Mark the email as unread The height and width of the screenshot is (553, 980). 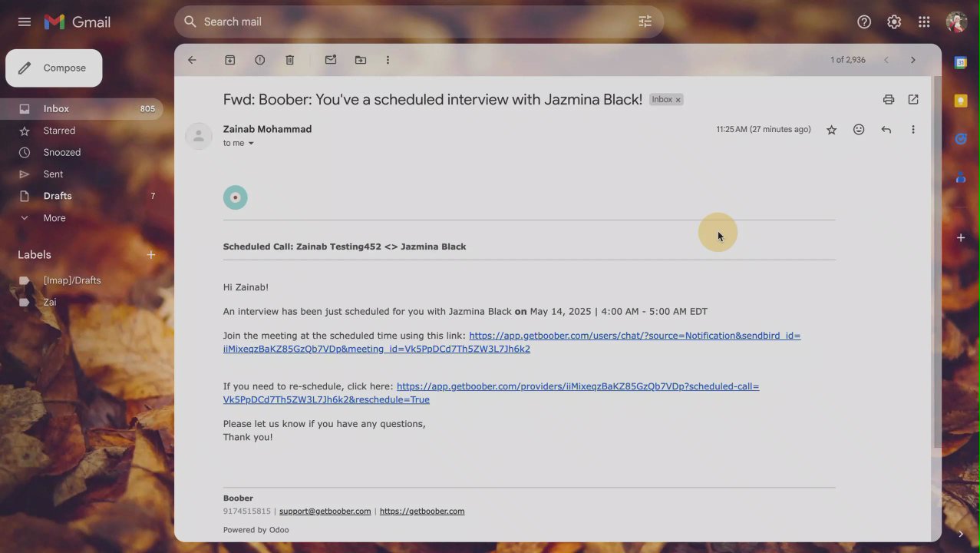[x=331, y=60]
